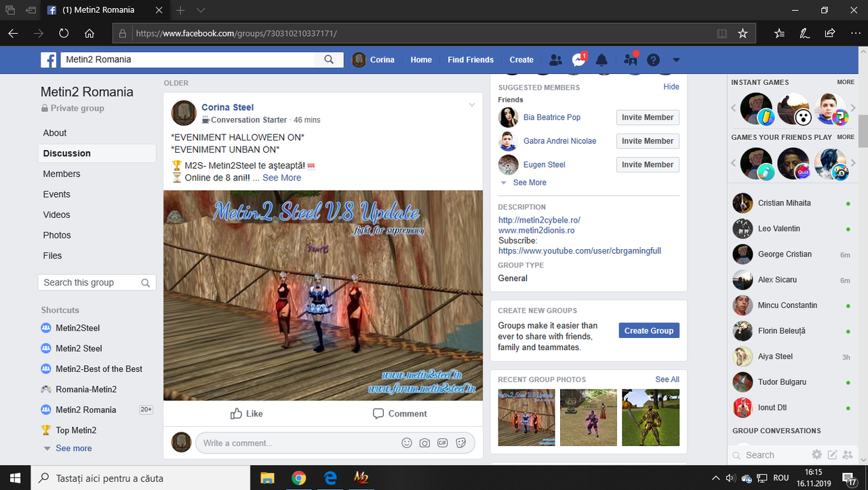Open post options chevron on Corina Steel post
868x490 pixels.
[x=472, y=105]
